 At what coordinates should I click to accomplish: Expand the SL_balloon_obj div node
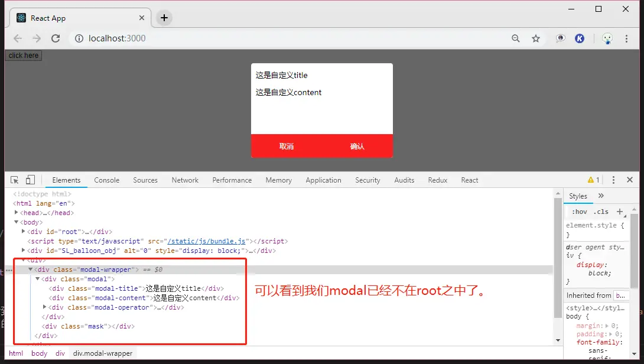tap(24, 250)
